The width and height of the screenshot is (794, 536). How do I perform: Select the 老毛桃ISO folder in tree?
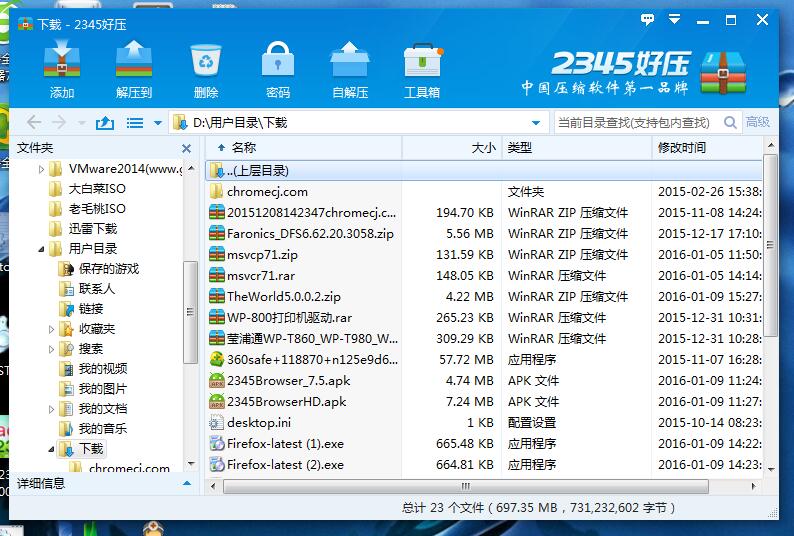point(97,209)
